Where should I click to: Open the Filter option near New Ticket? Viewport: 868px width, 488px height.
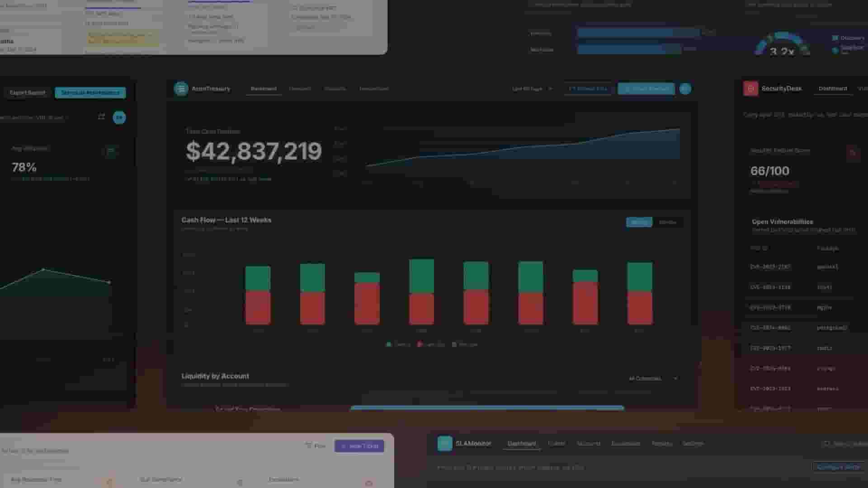tap(316, 446)
